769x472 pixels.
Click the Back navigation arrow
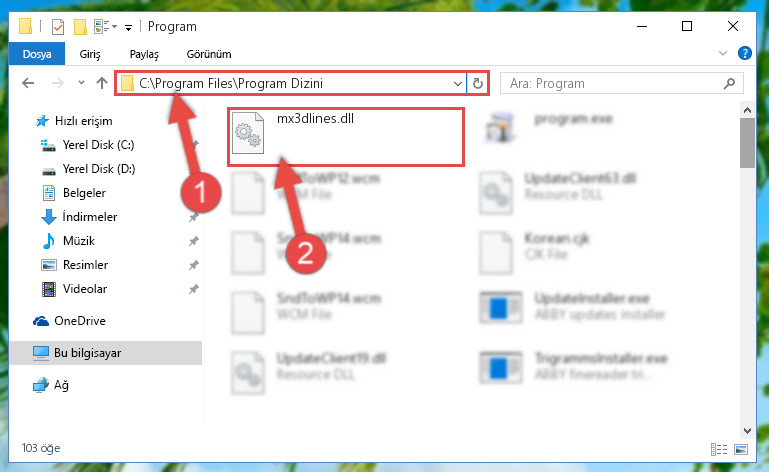(28, 83)
